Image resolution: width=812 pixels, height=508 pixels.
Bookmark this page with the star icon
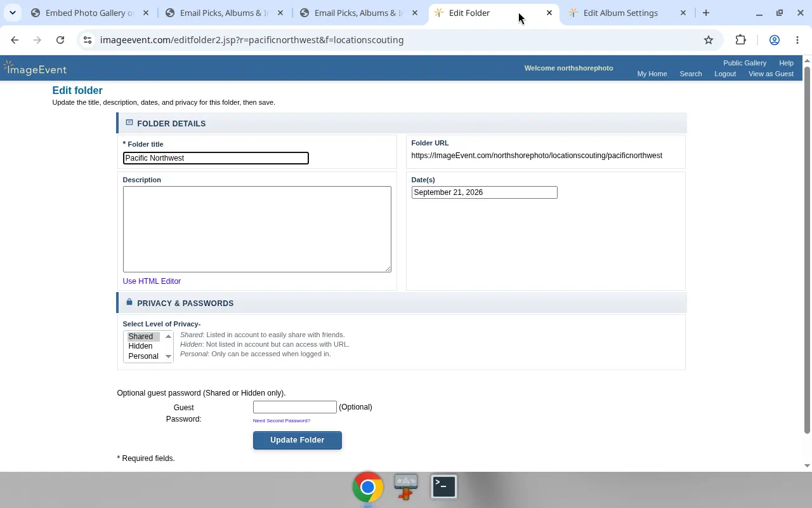tap(709, 40)
